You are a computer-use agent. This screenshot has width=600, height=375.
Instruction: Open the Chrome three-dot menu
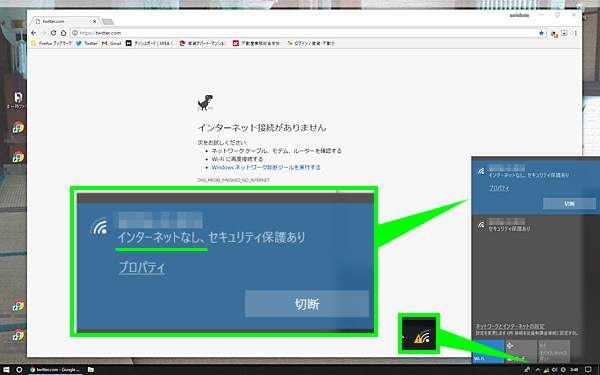click(575, 33)
